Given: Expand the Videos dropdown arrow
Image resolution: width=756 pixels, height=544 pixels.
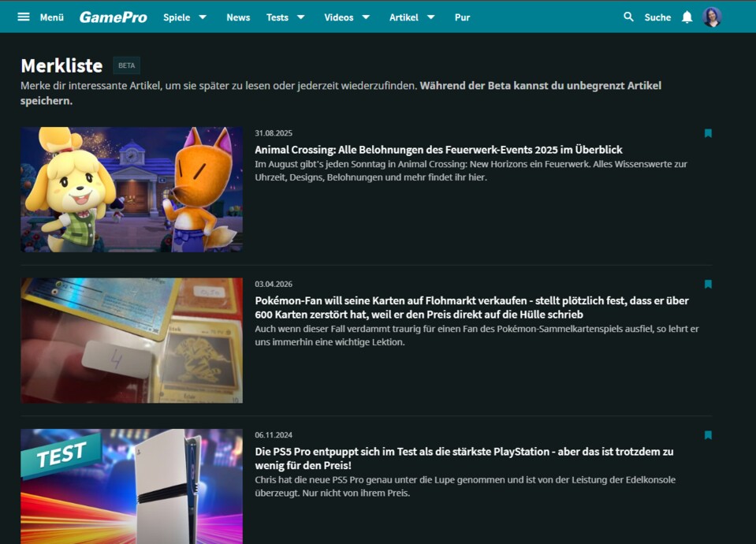Looking at the screenshot, I should click(x=366, y=17).
